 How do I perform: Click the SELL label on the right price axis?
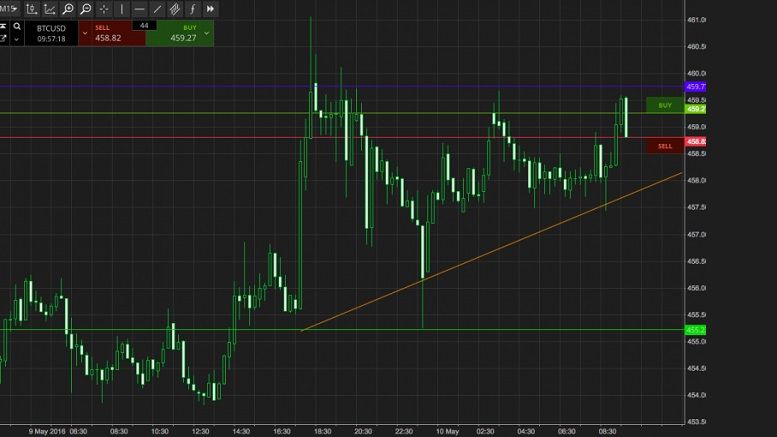coord(665,146)
